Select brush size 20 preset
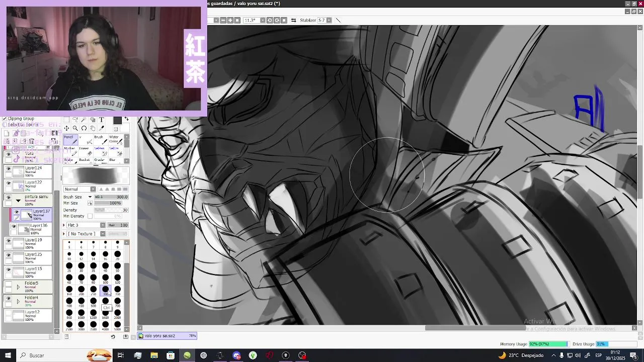This screenshot has height=362, width=644. tap(117, 254)
